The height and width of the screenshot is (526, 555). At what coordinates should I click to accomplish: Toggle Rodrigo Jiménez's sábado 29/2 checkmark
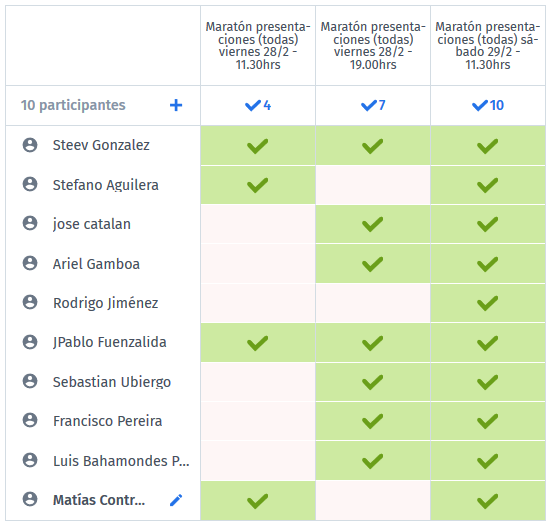(x=488, y=303)
